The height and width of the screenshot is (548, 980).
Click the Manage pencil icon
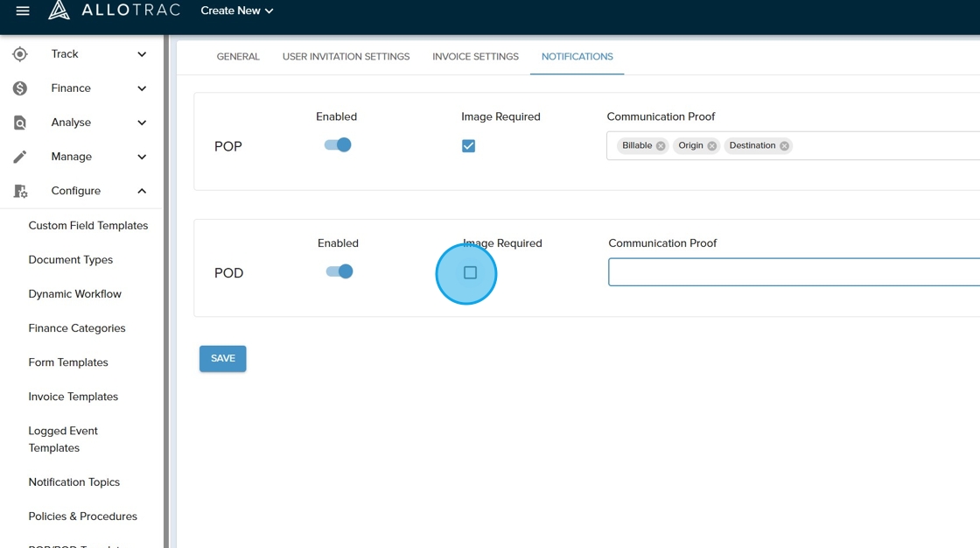(20, 157)
